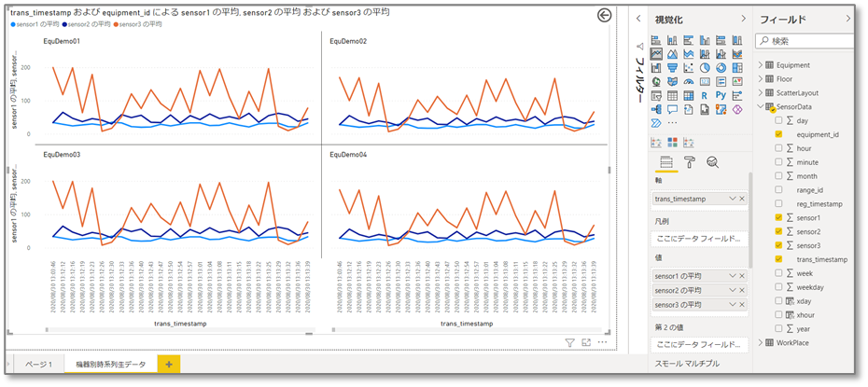
Task: Click the visual's filter funnel icon
Action: point(570,343)
